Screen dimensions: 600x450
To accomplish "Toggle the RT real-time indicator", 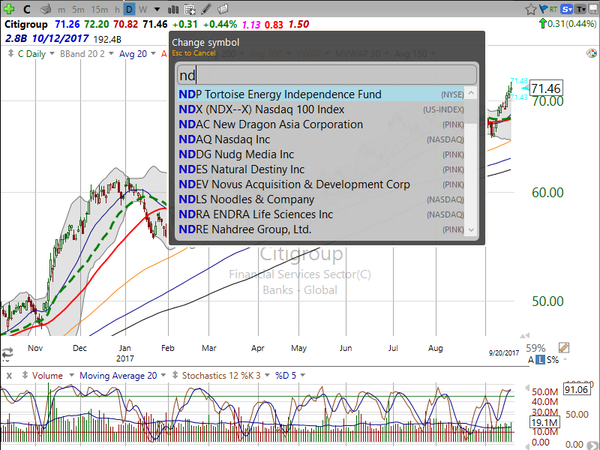I will (553, 9).
